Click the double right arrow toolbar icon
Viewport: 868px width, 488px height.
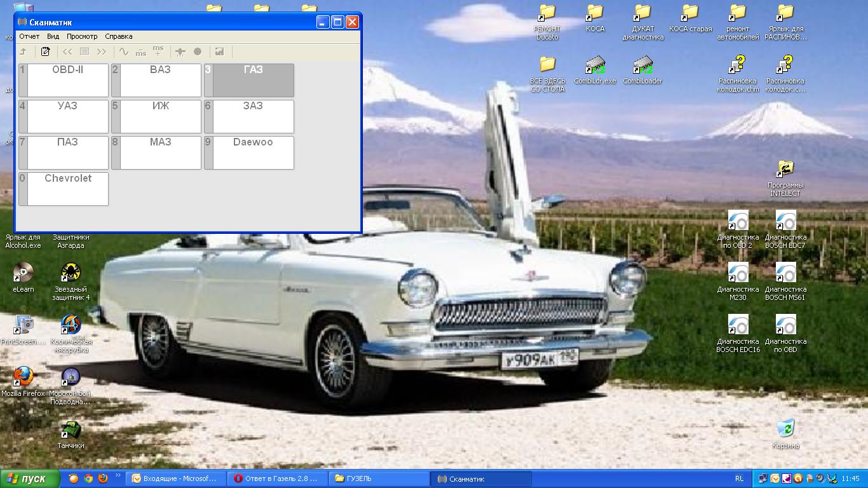(101, 52)
